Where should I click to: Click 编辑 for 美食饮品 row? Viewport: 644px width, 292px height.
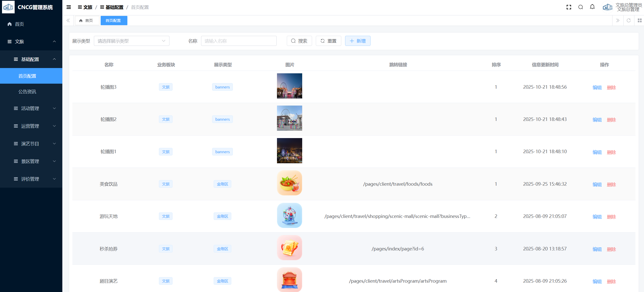pyautogui.click(x=597, y=184)
